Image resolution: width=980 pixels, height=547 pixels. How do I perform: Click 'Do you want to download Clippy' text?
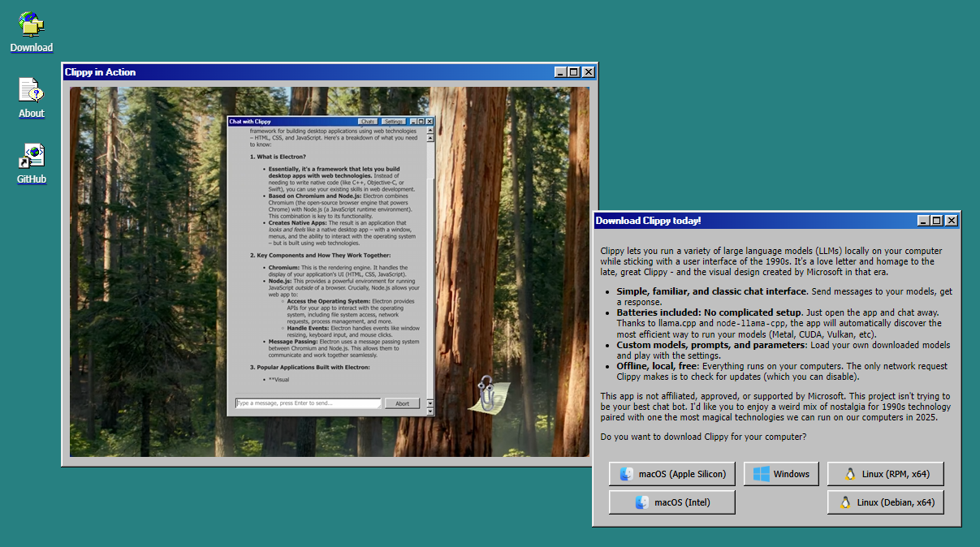[x=703, y=437]
